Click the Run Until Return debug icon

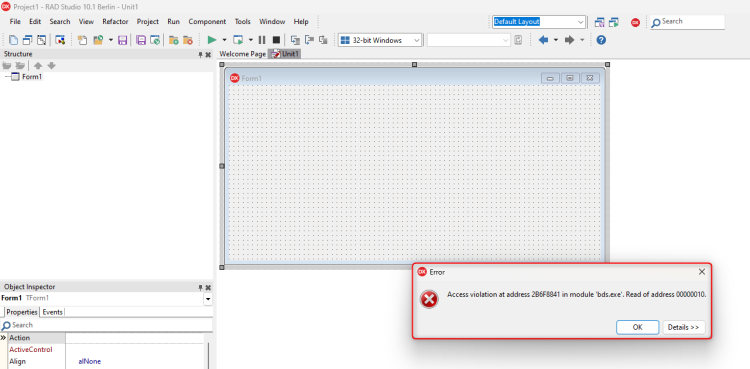323,40
